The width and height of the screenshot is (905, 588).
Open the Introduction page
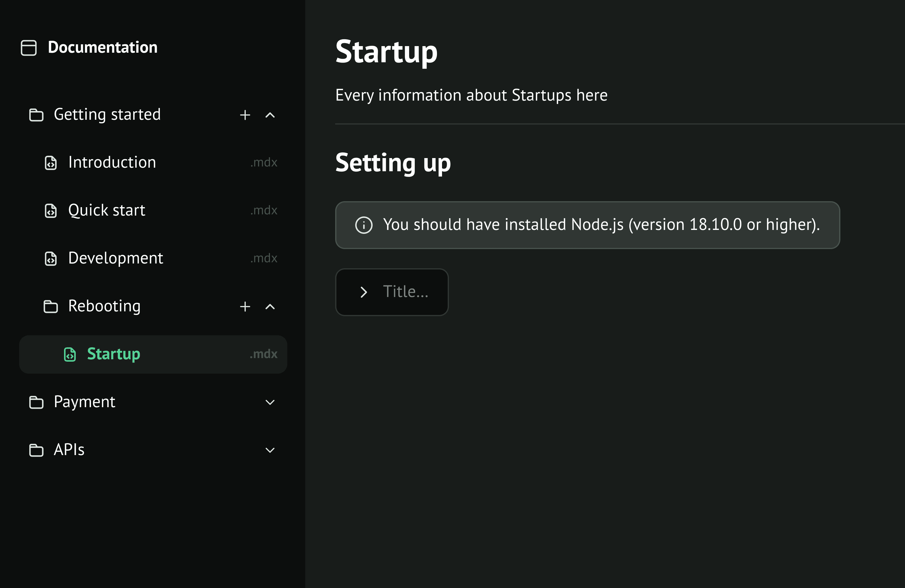pos(112,163)
